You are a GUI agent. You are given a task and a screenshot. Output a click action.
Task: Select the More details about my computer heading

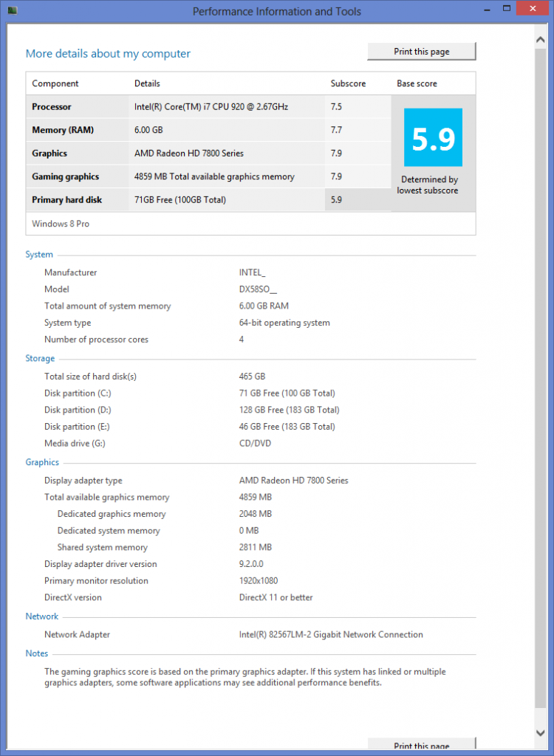(x=108, y=54)
